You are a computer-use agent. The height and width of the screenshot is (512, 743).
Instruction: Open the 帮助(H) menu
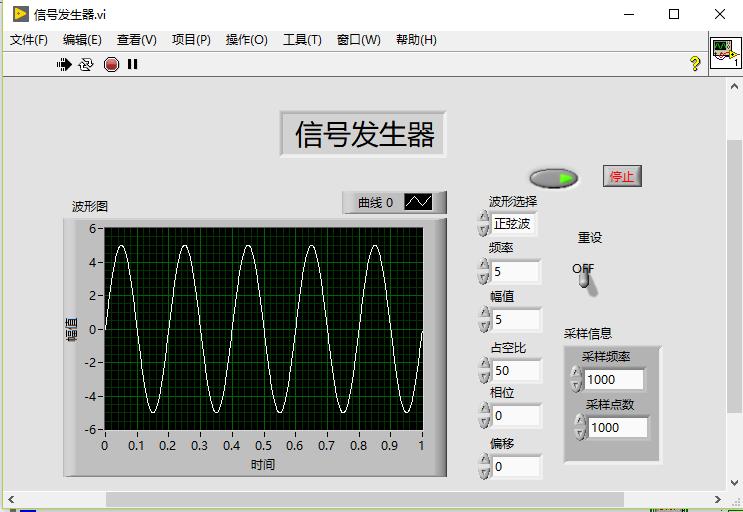click(x=416, y=40)
